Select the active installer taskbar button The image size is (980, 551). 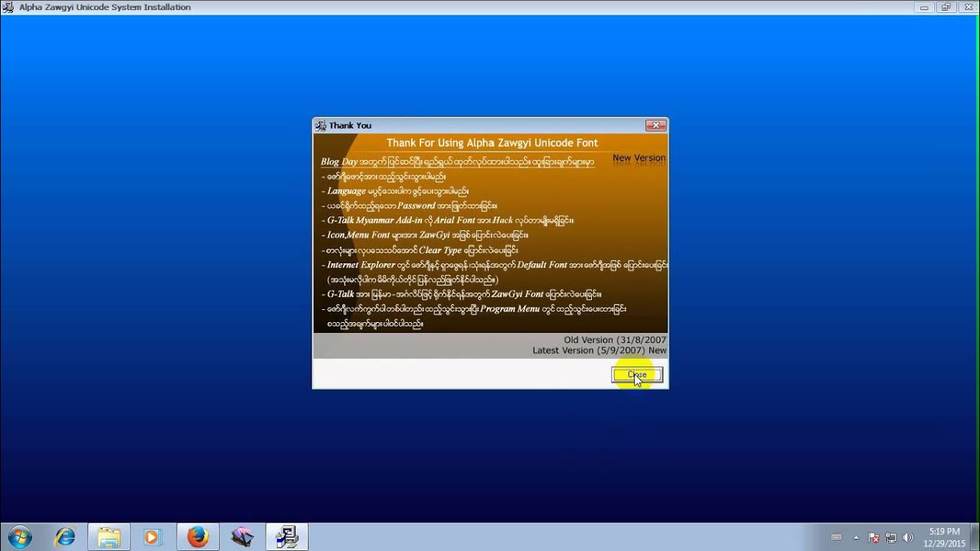pos(287,537)
